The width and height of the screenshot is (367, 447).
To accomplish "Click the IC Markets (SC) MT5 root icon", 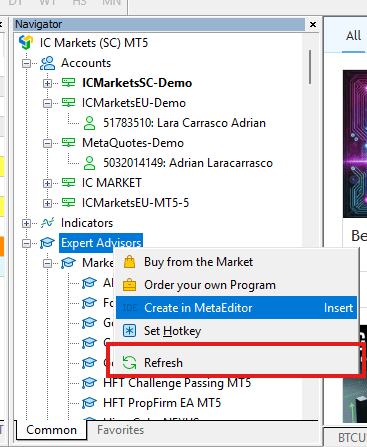I will (x=26, y=43).
